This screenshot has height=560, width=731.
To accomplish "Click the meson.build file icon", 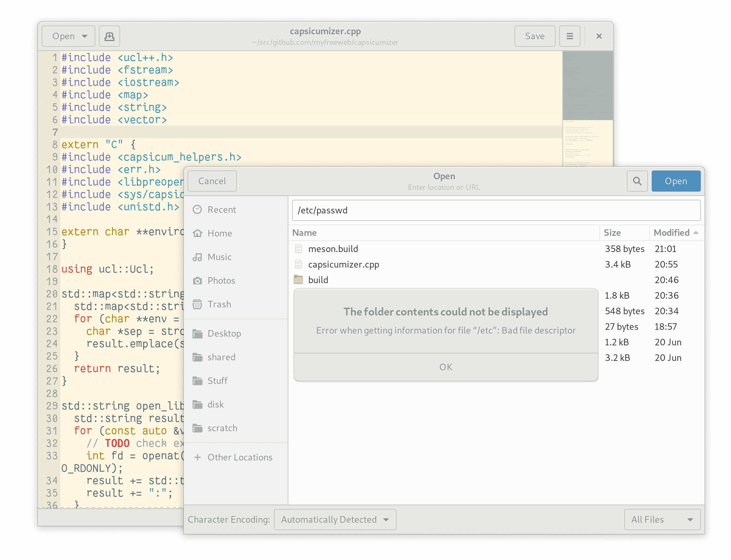I will pos(298,249).
